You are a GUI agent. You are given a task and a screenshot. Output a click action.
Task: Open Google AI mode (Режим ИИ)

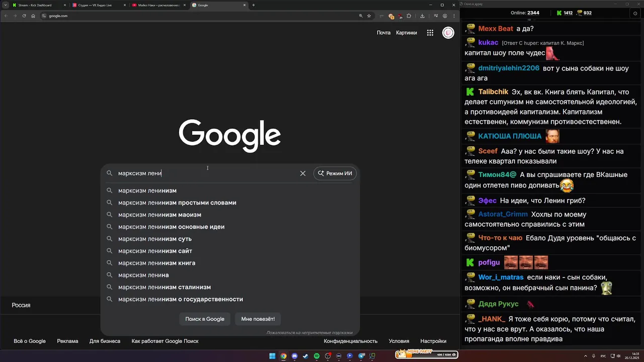click(335, 173)
